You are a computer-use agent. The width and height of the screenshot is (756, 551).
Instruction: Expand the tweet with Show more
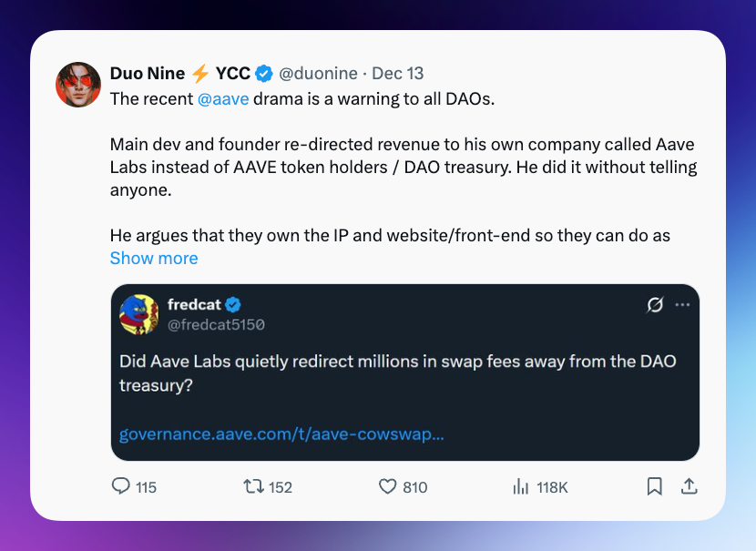tap(153, 258)
